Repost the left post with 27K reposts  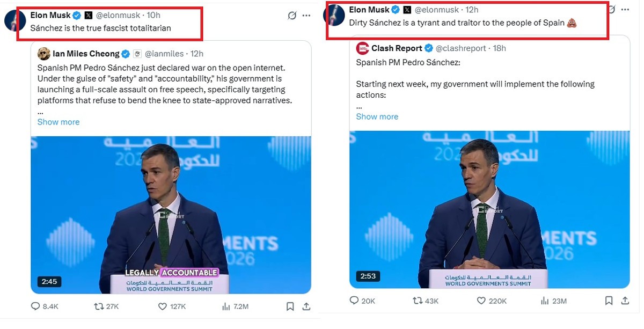pos(99,306)
